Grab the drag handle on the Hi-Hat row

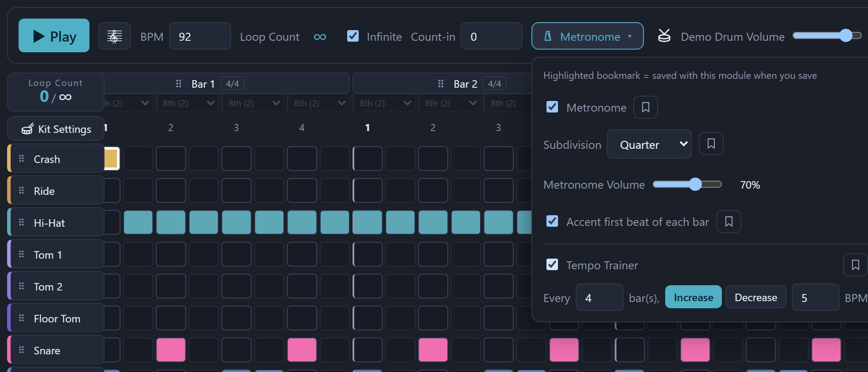[x=21, y=222]
